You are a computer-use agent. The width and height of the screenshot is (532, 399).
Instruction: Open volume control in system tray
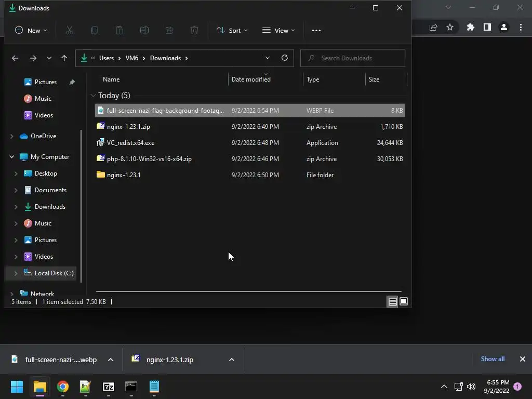(471, 387)
